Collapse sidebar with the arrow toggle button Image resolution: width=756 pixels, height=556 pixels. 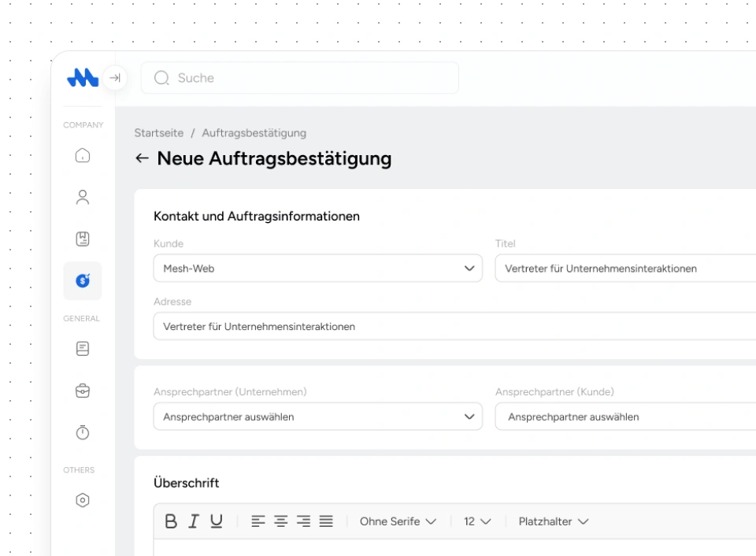pyautogui.click(x=115, y=78)
